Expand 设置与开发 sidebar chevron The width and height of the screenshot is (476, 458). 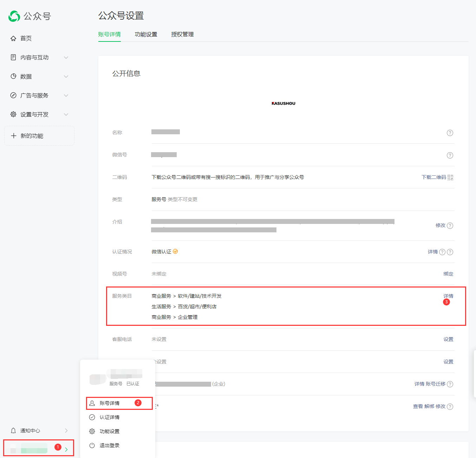click(66, 114)
